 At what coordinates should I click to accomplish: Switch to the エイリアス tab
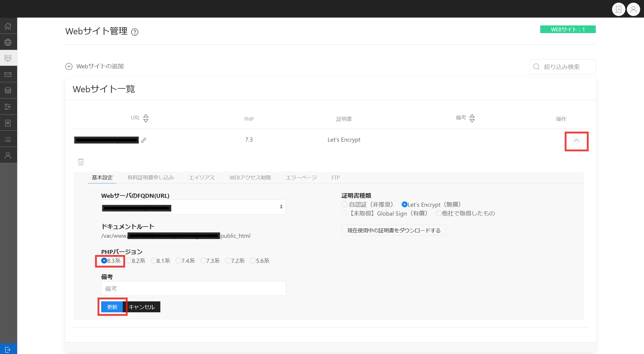point(201,177)
